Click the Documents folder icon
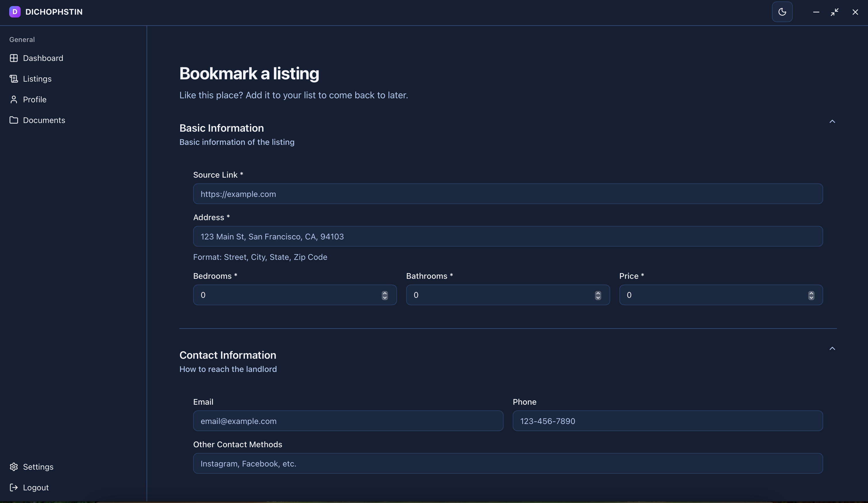The height and width of the screenshot is (503, 868). tap(14, 120)
